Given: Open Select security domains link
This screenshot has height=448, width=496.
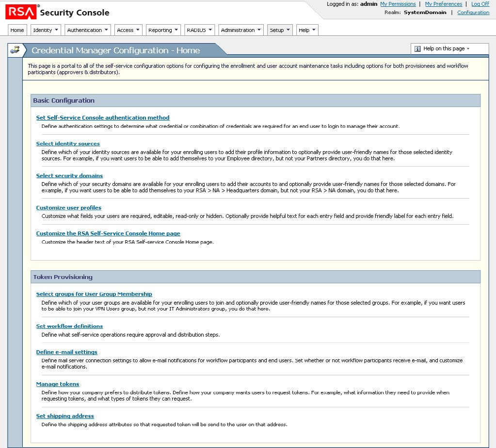Looking at the screenshot, I should point(70,176).
